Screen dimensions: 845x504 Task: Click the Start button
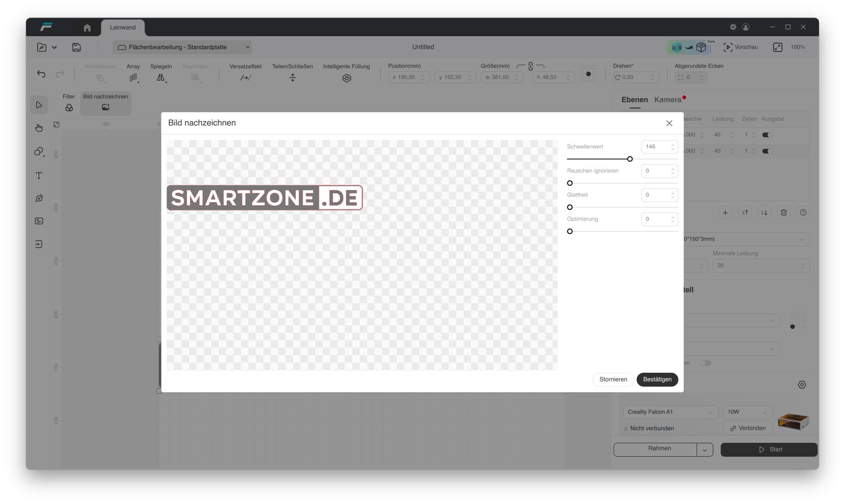pyautogui.click(x=769, y=450)
